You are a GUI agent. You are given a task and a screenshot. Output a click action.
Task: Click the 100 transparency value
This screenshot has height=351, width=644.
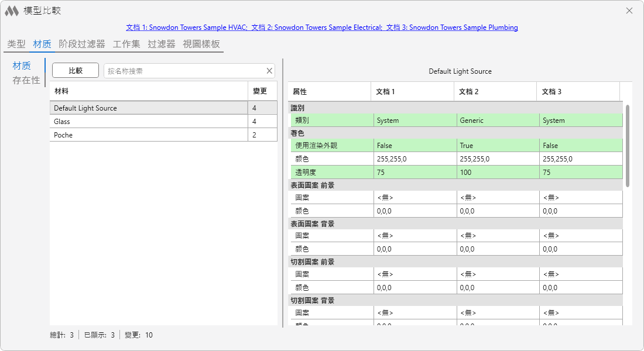coord(498,173)
